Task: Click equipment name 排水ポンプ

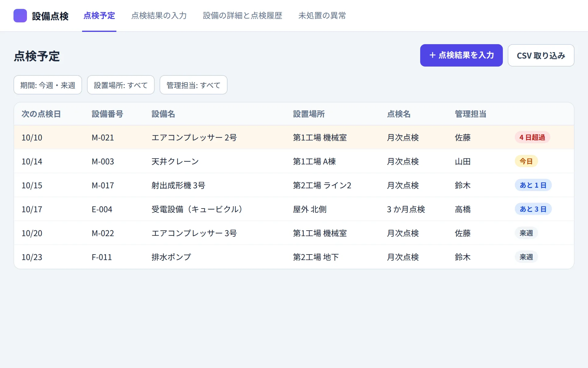Action: pos(171,257)
